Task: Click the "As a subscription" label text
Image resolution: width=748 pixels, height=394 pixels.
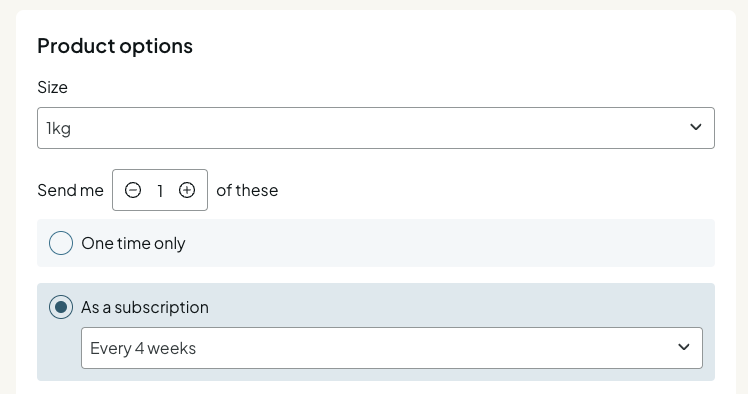Action: 145,307
